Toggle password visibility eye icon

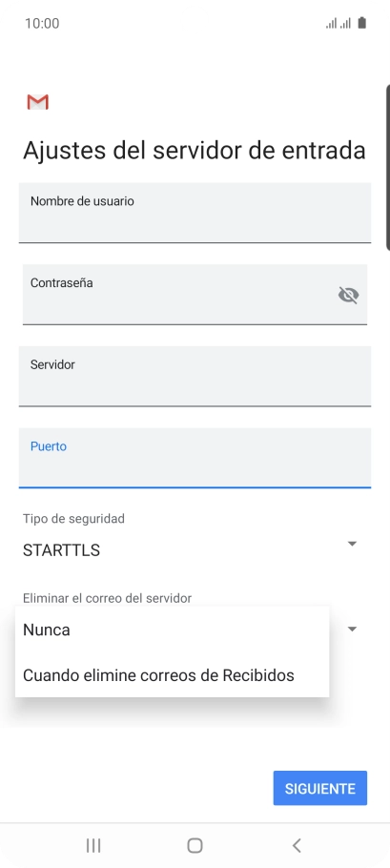coord(348,295)
